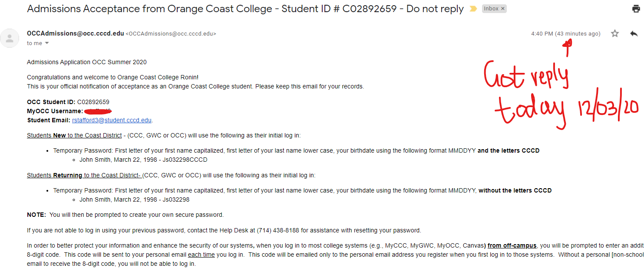
Task: Click the underlined "Students Returning to the Coast District" heading
Action: tap(83, 175)
